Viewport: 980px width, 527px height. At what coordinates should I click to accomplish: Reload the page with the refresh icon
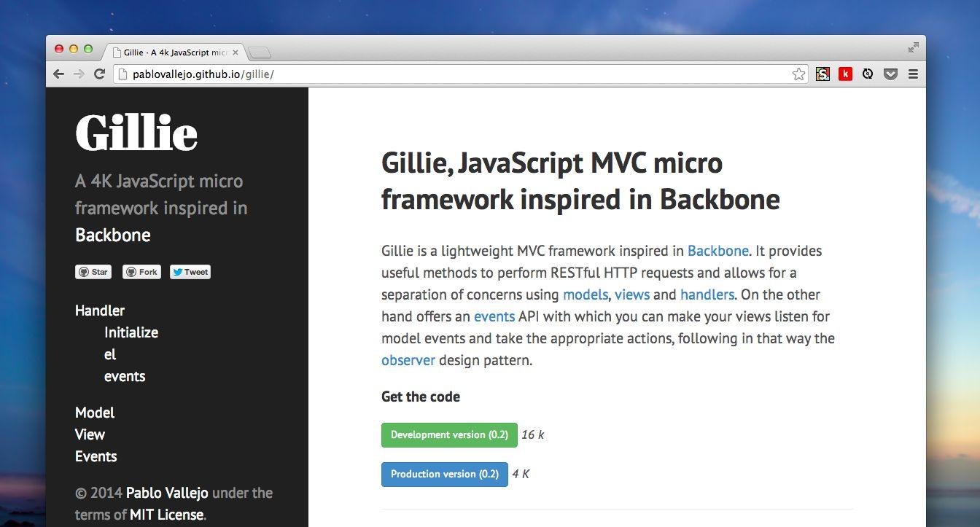[x=100, y=74]
